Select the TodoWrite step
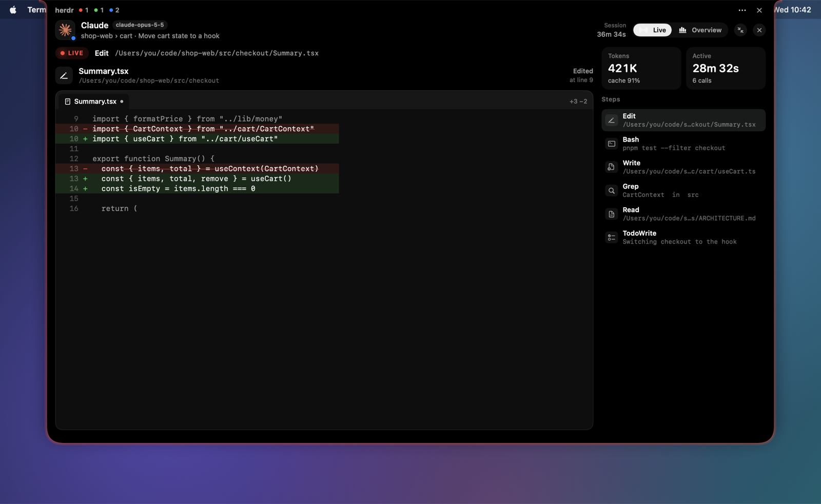 click(x=683, y=237)
